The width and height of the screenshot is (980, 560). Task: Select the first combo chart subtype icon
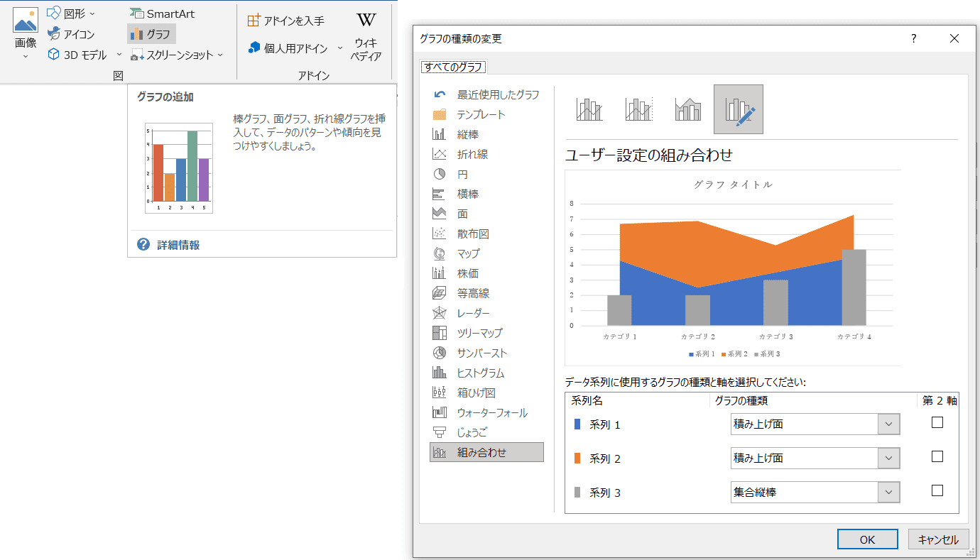pos(589,109)
